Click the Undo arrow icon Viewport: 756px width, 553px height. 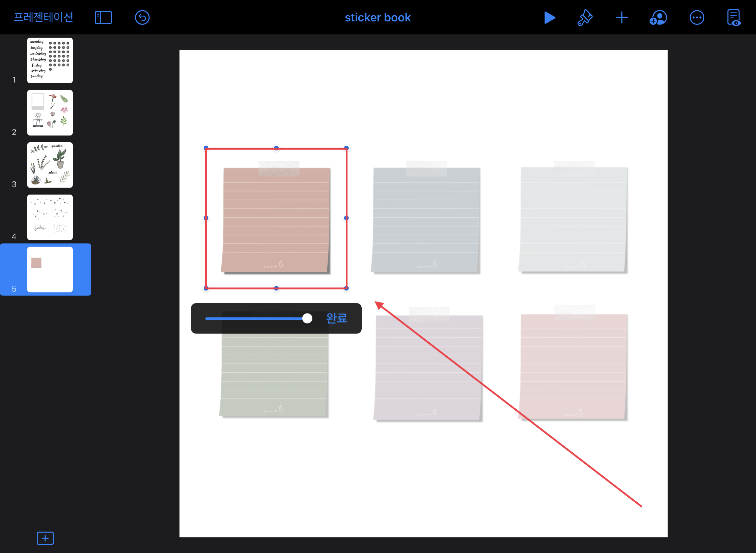142,18
